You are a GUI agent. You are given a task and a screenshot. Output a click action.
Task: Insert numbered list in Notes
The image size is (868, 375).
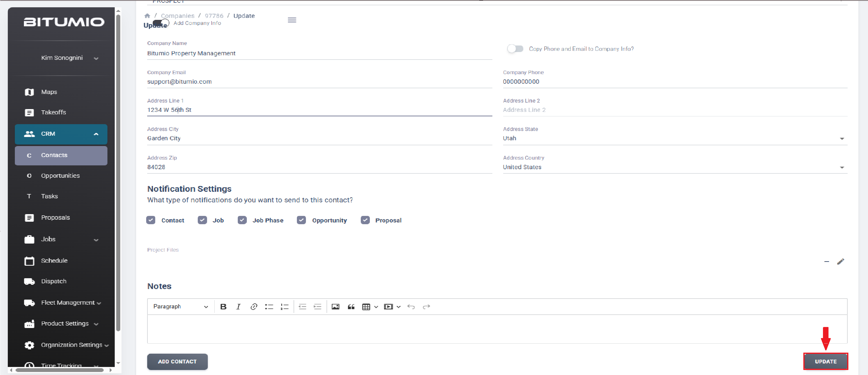click(284, 307)
